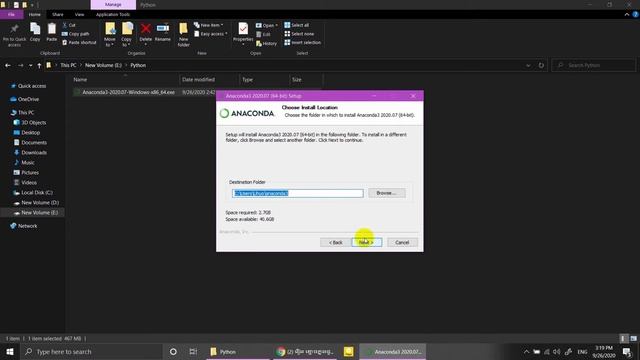Open Task View on taskbar
Image resolution: width=640 pixels, height=360 pixels.
[193, 351]
